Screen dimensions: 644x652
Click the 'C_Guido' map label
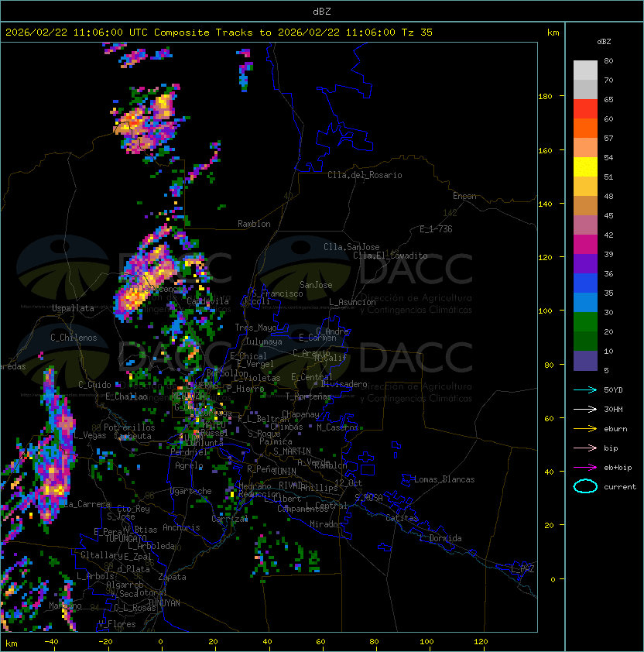94,385
